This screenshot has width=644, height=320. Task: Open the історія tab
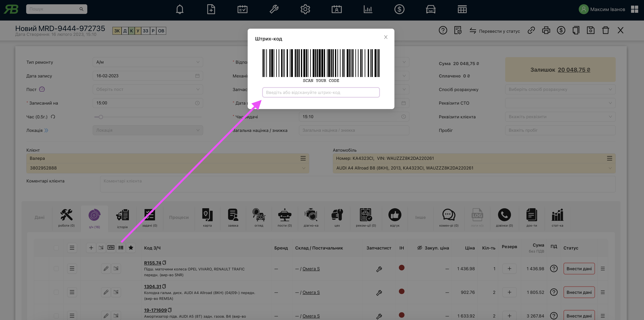coord(122,218)
